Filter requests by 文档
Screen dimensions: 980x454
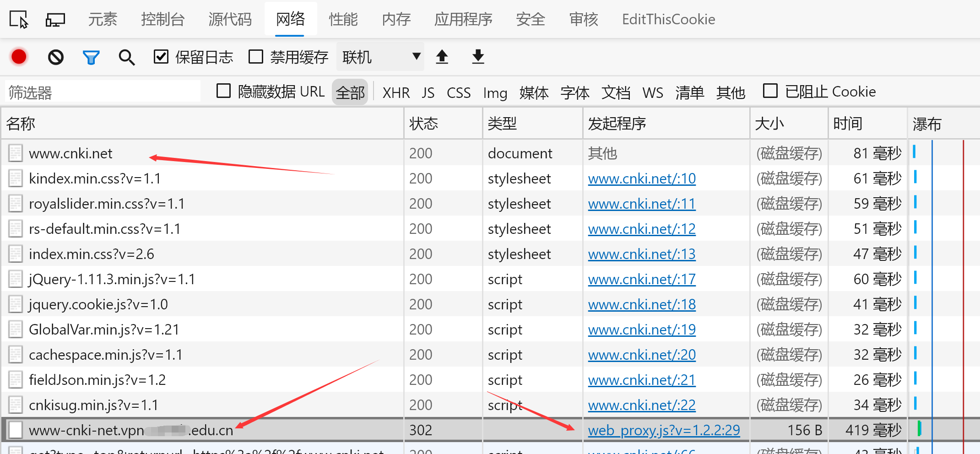[616, 92]
